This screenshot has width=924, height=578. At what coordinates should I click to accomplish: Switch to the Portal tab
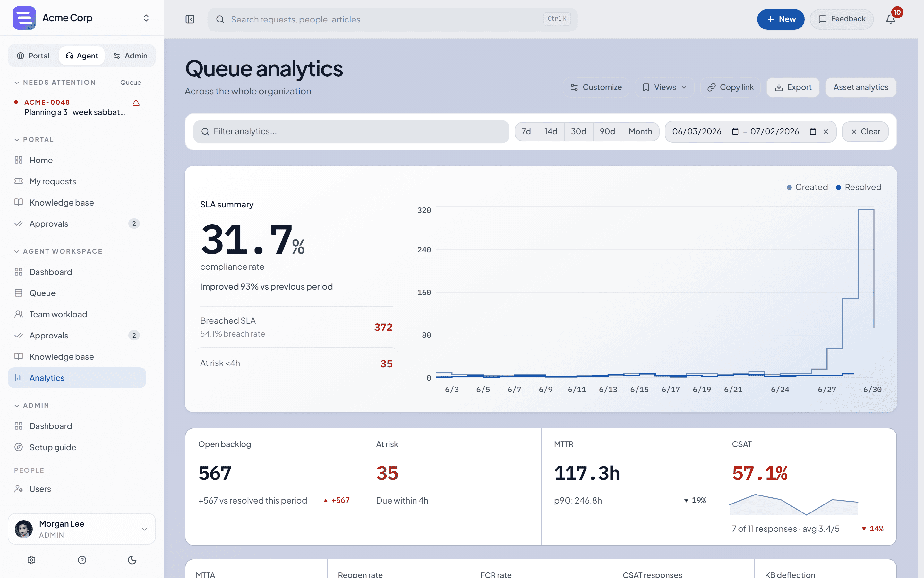(x=33, y=56)
